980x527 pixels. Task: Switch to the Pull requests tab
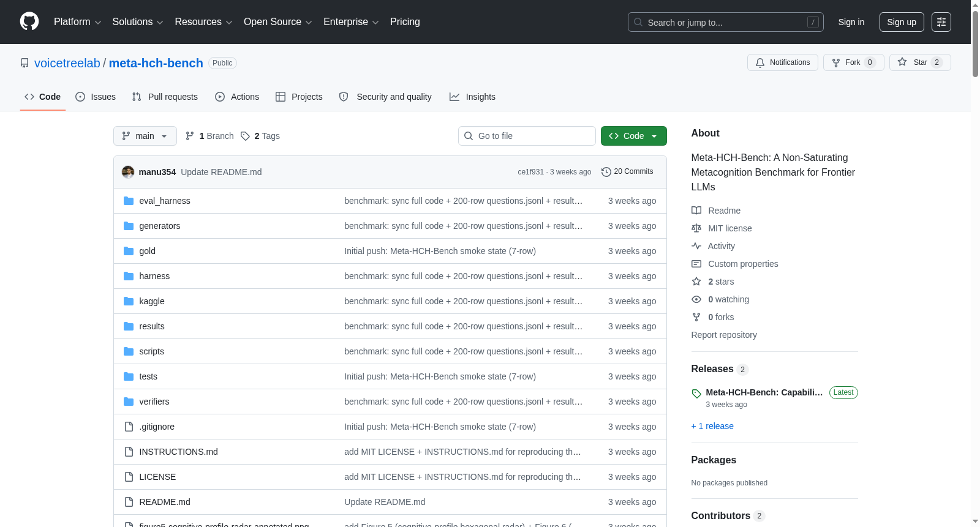165,97
